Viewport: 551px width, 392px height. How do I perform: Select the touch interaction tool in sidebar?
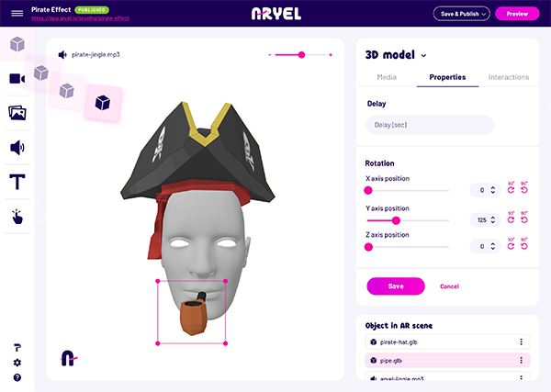click(17, 217)
